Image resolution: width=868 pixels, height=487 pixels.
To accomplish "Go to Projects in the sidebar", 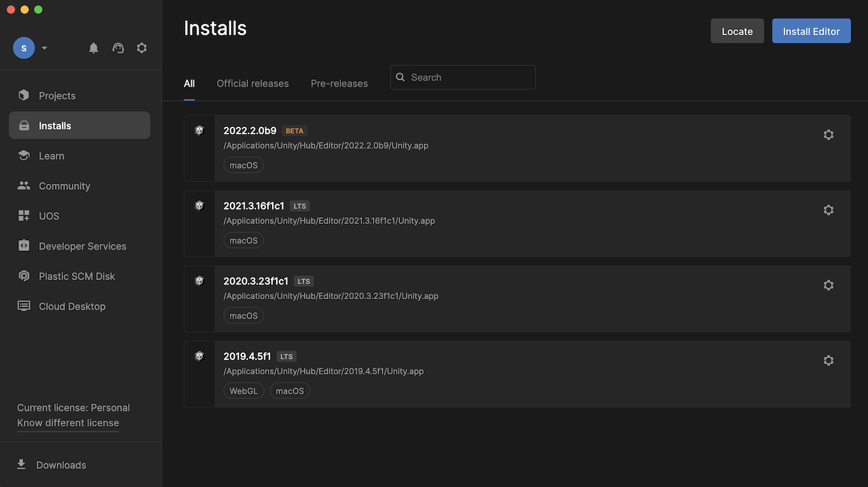I will pos(79,96).
